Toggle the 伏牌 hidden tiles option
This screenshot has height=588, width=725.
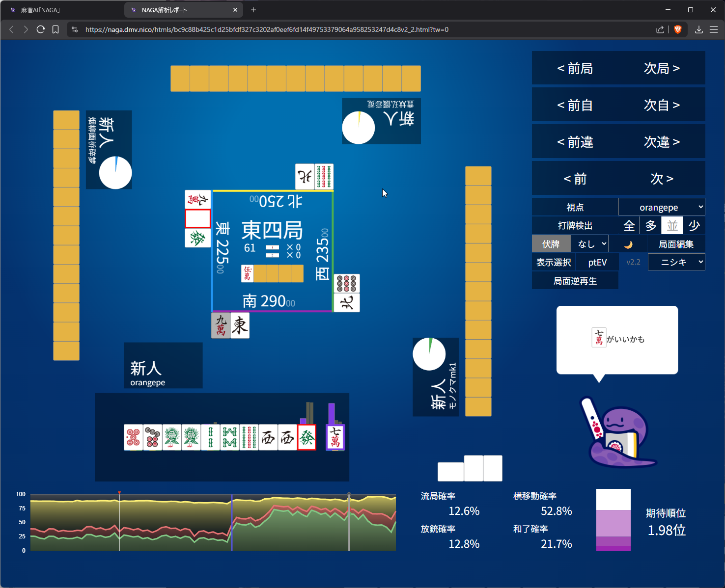tap(551, 244)
